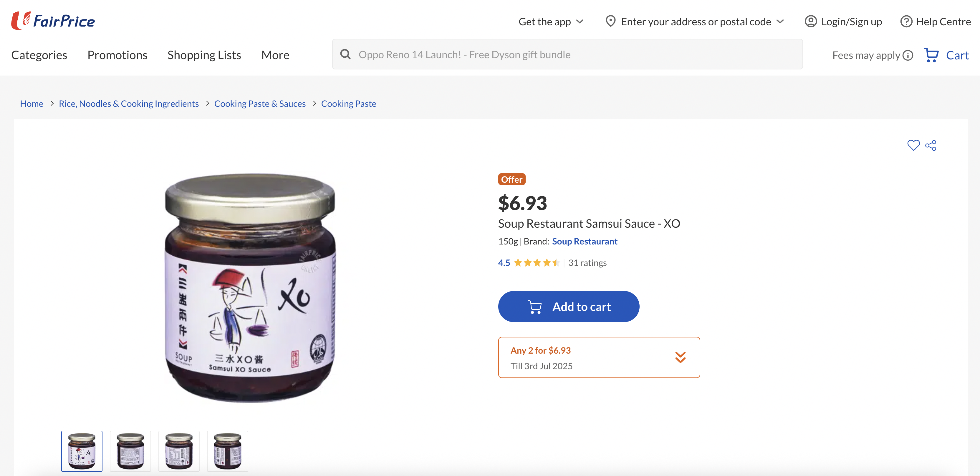Open the Categories menu
The width and height of the screenshot is (980, 476).
click(39, 55)
